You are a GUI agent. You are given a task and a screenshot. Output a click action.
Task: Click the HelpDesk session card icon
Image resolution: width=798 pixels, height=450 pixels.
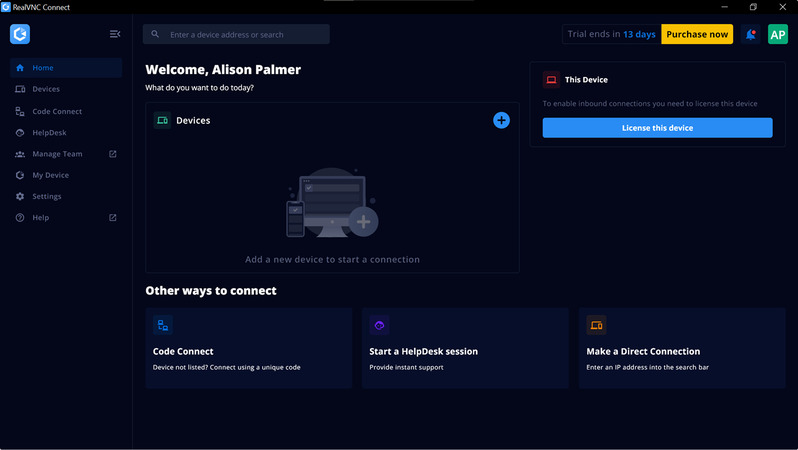pyautogui.click(x=379, y=325)
